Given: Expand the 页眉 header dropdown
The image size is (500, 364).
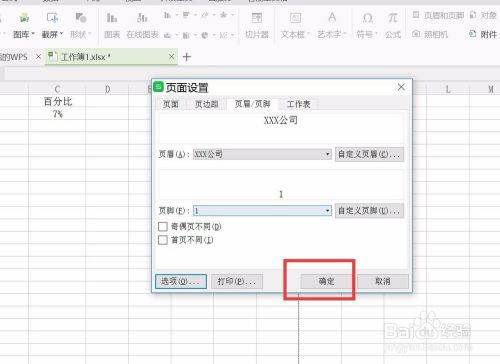Looking at the screenshot, I should point(327,154).
